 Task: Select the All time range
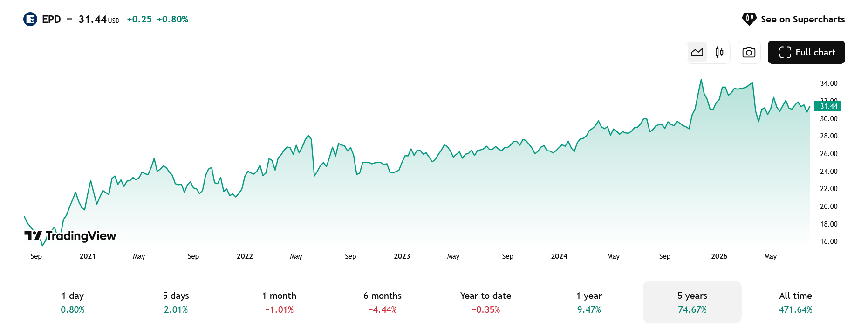pyautogui.click(x=795, y=302)
